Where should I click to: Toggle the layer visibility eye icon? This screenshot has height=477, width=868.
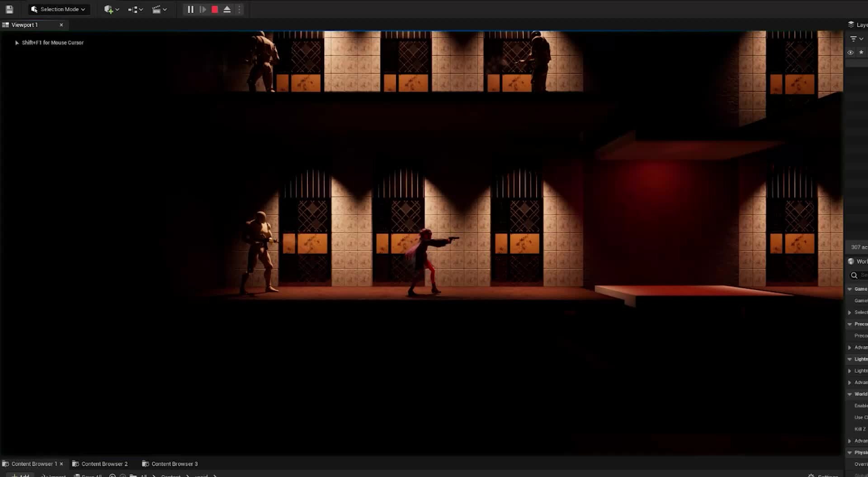850,52
